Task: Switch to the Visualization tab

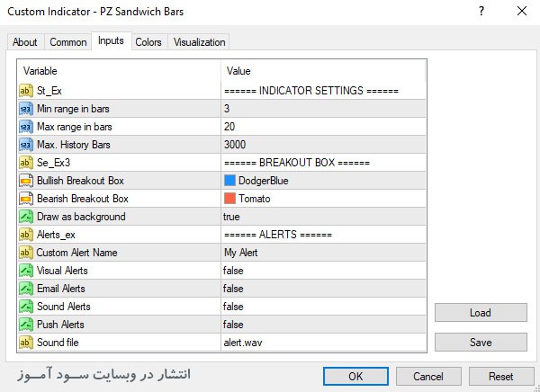Action: click(x=200, y=42)
